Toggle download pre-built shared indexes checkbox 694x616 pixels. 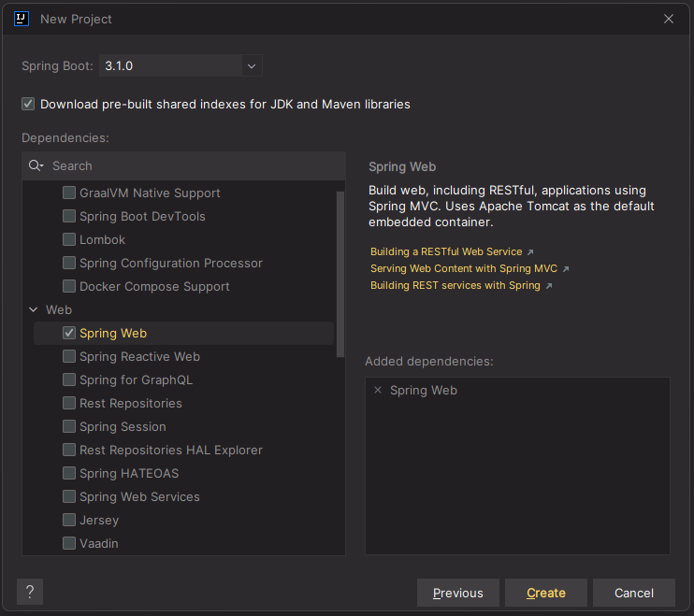tap(28, 104)
